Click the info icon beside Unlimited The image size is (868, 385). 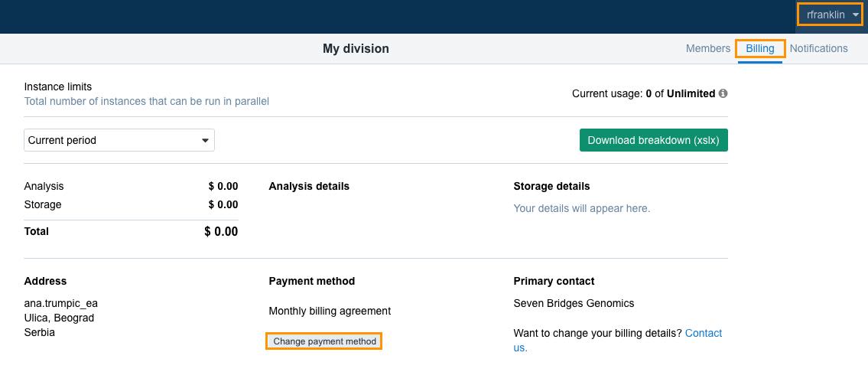[723, 93]
